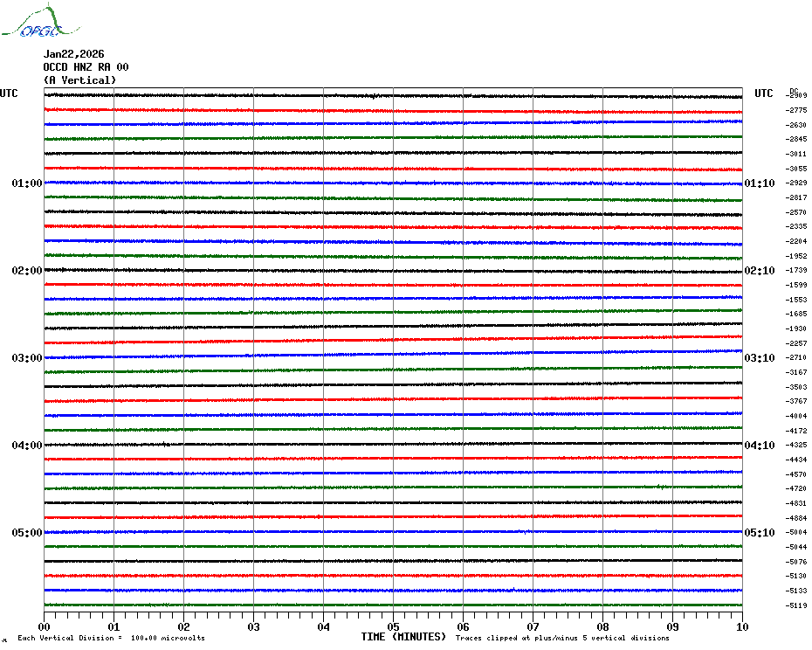Viewport: 812px width, 650px height.
Task: Click the 02:10 time label on right axis
Action: 759,271
